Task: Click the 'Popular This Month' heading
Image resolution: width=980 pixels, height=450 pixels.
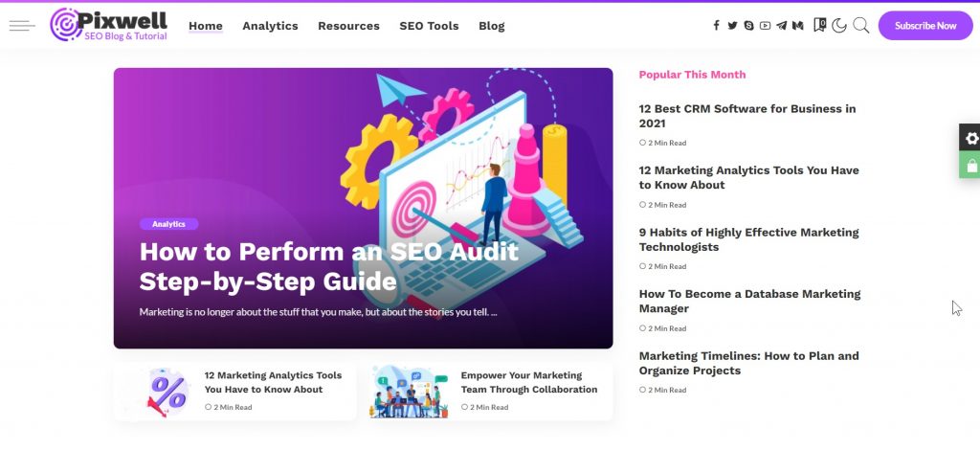Action: tap(692, 75)
